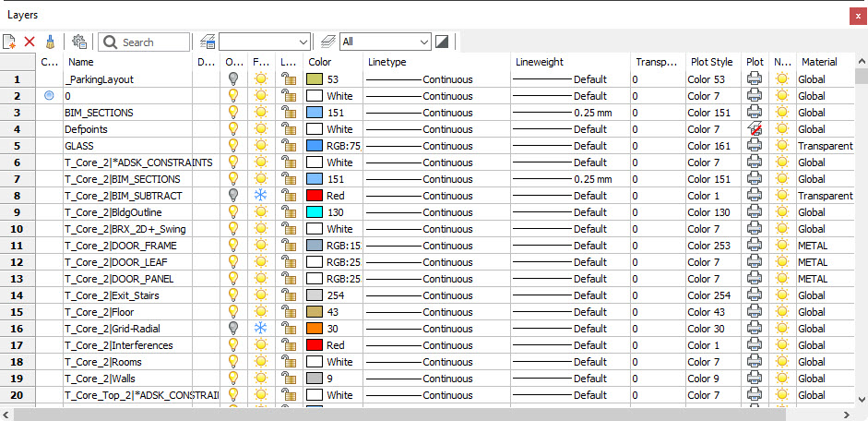Change color swatch 53 of _ParkingLayout
Image resolution: width=868 pixels, height=421 pixels.
click(x=314, y=79)
